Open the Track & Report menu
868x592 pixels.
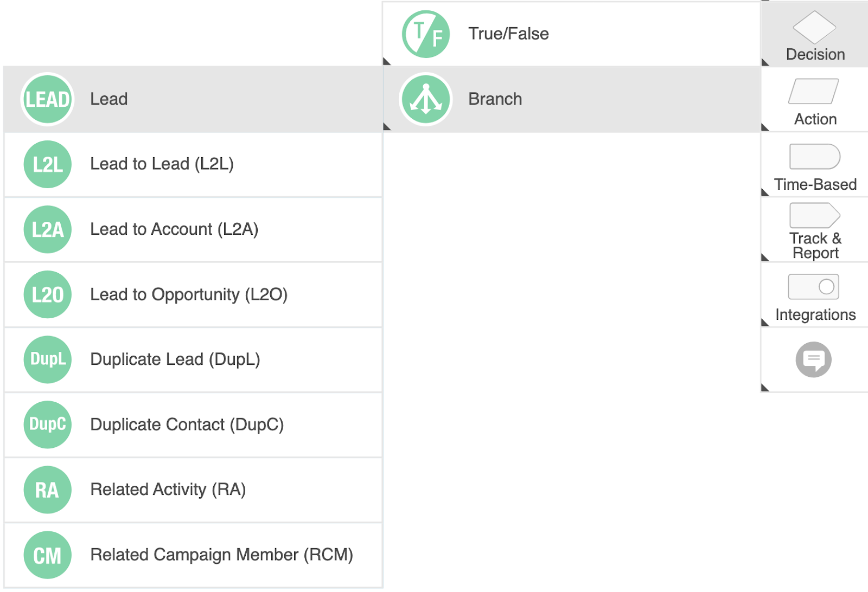tap(814, 231)
